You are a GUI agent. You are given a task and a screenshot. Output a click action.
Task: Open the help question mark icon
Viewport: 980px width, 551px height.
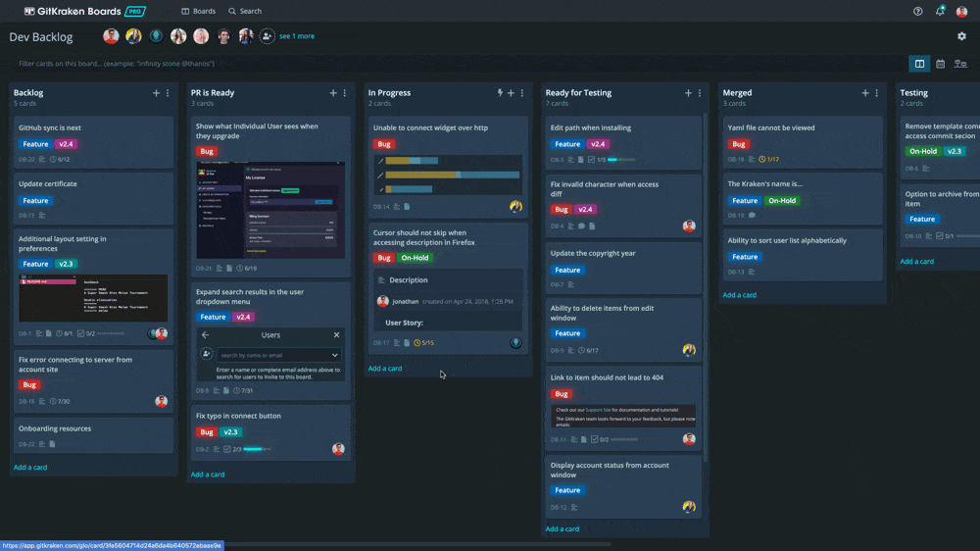917,11
